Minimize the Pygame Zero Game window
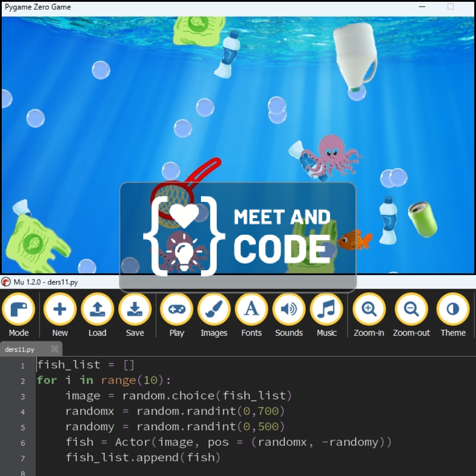 [x=422, y=7]
